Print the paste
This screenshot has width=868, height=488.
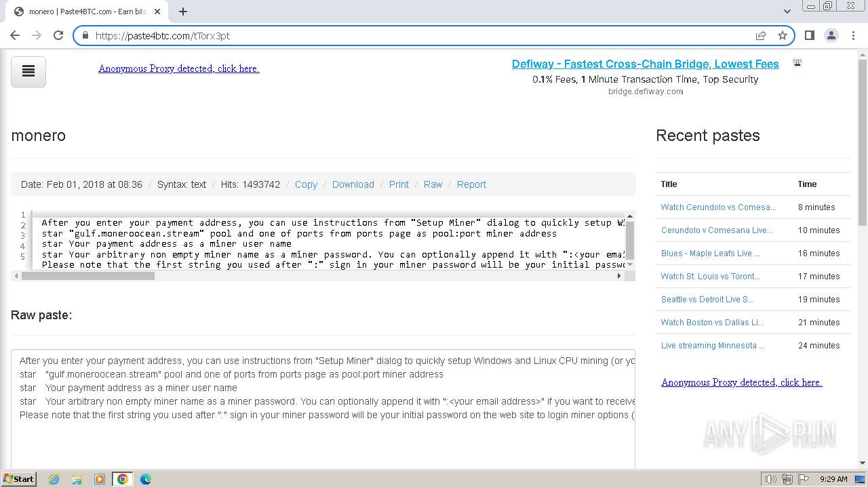tap(399, 184)
